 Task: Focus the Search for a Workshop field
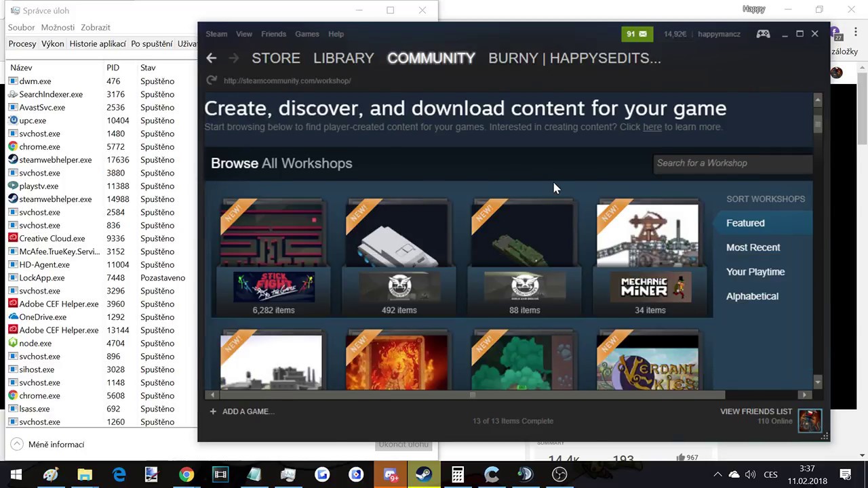pyautogui.click(x=732, y=163)
